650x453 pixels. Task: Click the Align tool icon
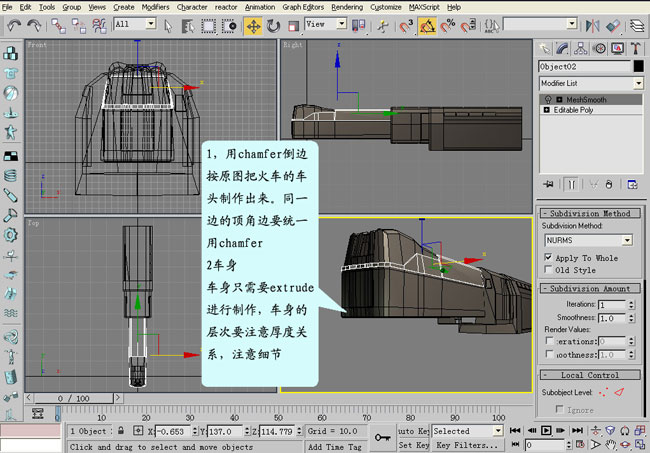click(x=613, y=26)
